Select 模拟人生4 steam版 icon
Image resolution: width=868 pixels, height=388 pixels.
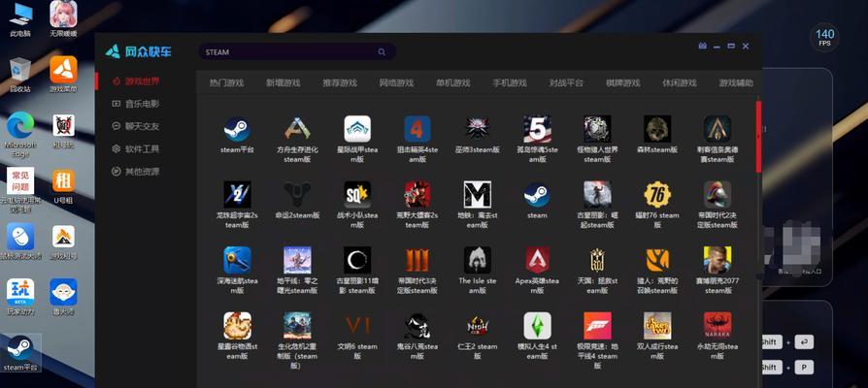tap(537, 326)
